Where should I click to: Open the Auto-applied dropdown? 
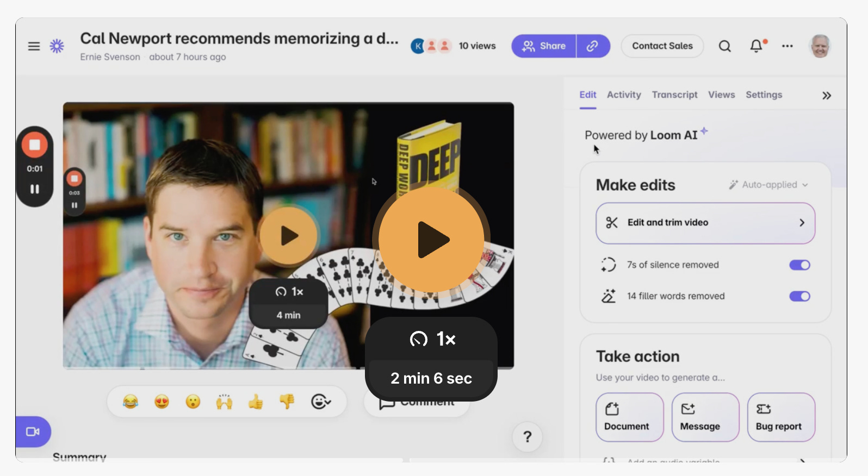coord(768,185)
